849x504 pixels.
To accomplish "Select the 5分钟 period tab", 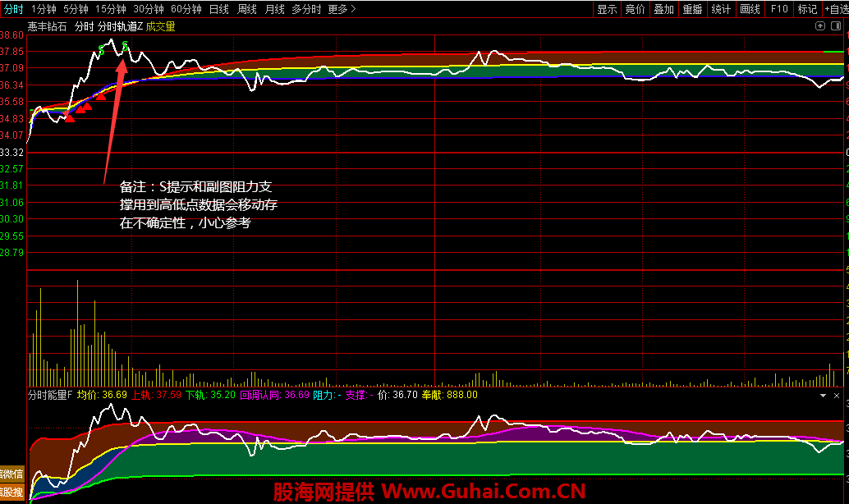I will coord(76,9).
